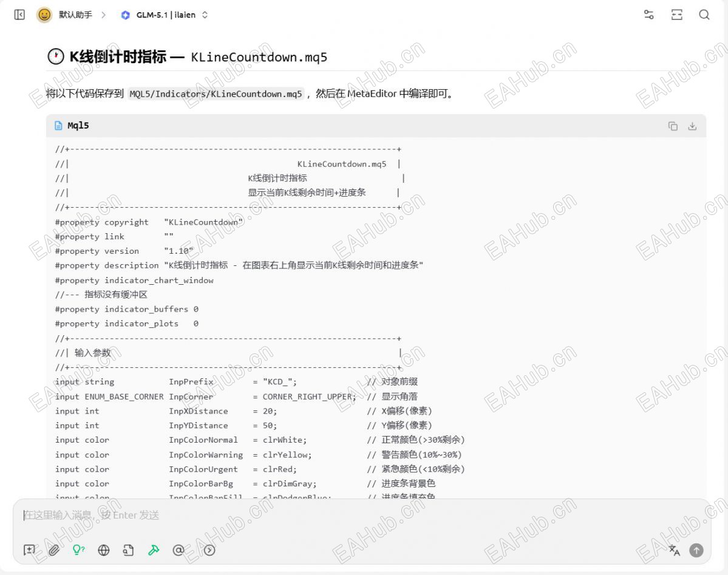Click the InpPrefix parameter name
This screenshot has height=575, width=728.
(191, 382)
